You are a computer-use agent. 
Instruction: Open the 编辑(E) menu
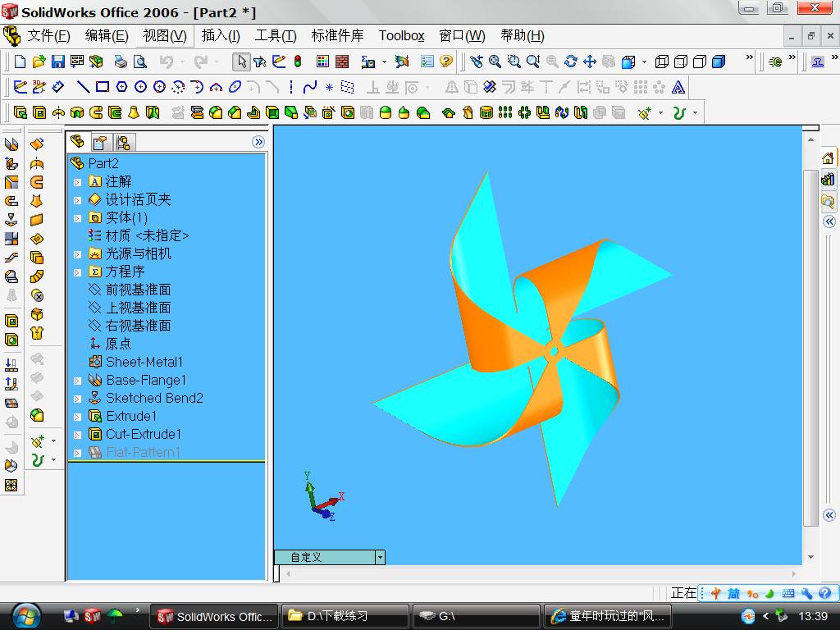107,36
